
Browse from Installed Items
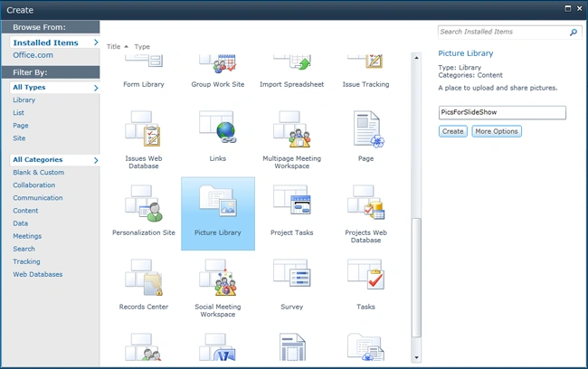coord(55,43)
